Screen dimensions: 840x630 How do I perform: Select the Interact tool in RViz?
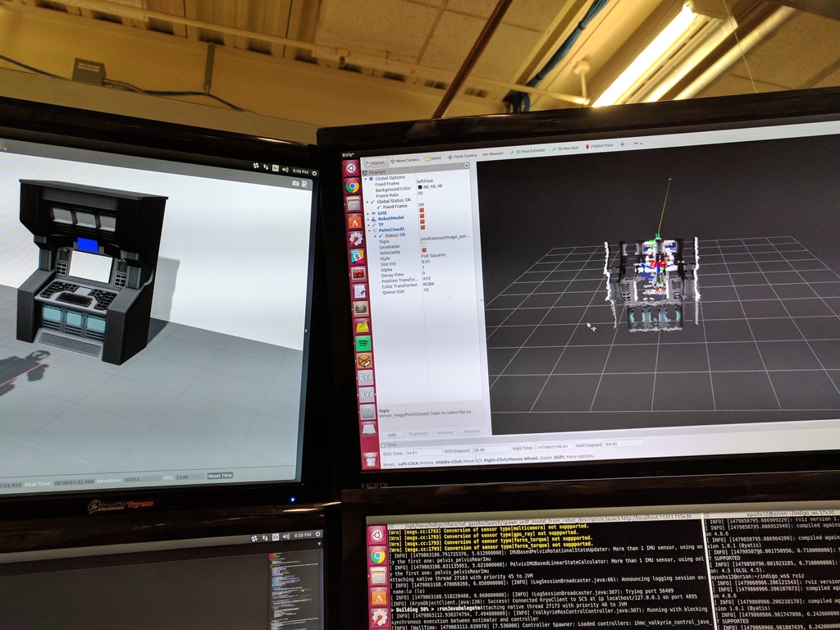point(376,162)
